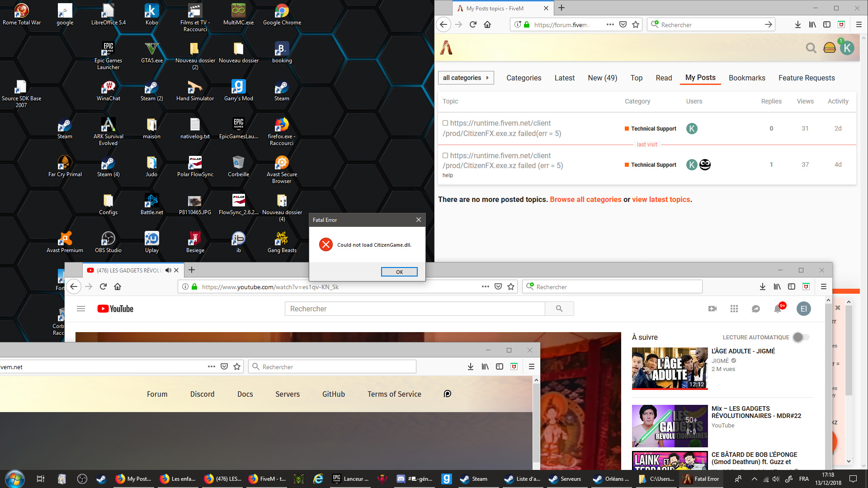Bookmark YouTube page with star icon

[511, 286]
